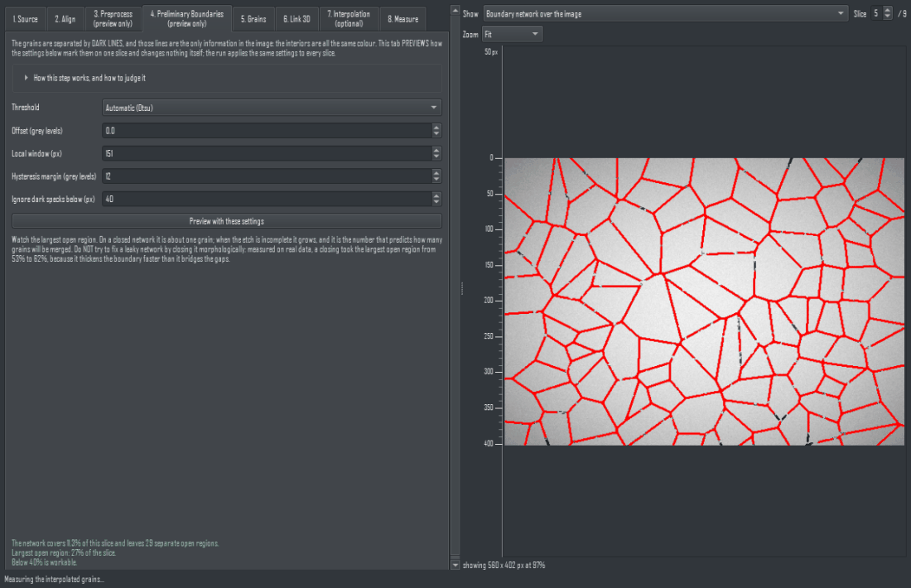
Task: Open the 5. Grains tab
Action: click(x=254, y=19)
